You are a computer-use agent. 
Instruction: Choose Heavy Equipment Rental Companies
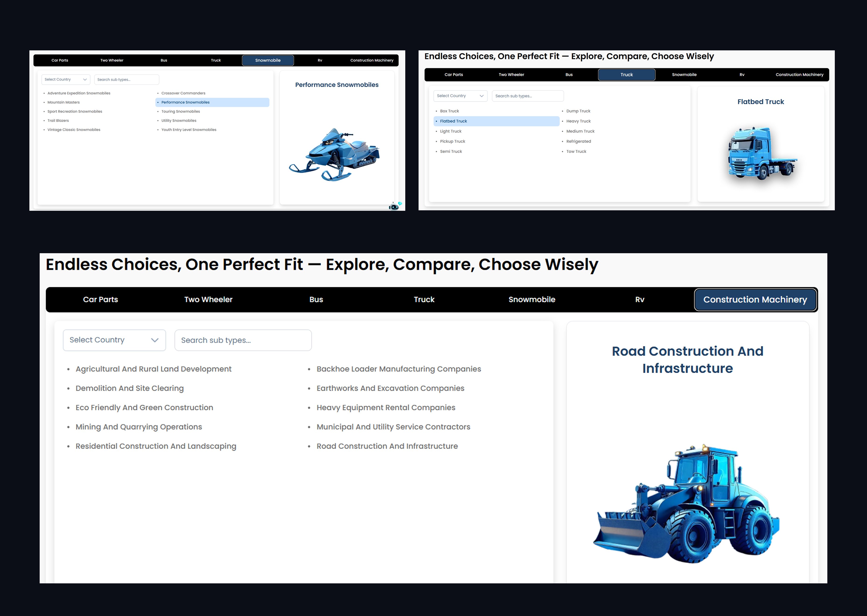pyautogui.click(x=386, y=407)
